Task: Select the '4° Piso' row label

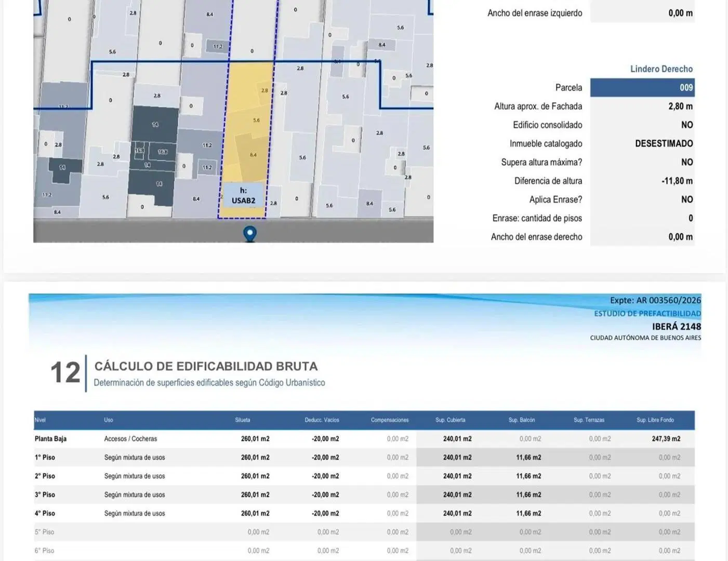Action: [x=45, y=514]
